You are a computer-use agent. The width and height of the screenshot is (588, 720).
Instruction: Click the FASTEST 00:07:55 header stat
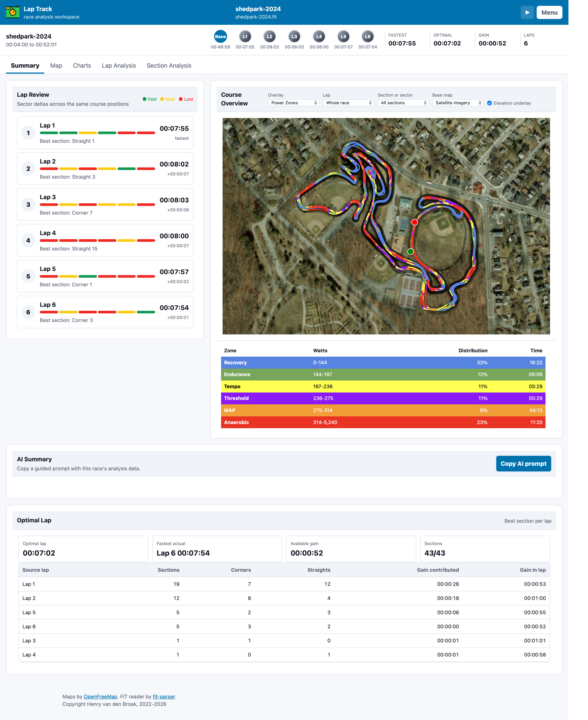402,40
